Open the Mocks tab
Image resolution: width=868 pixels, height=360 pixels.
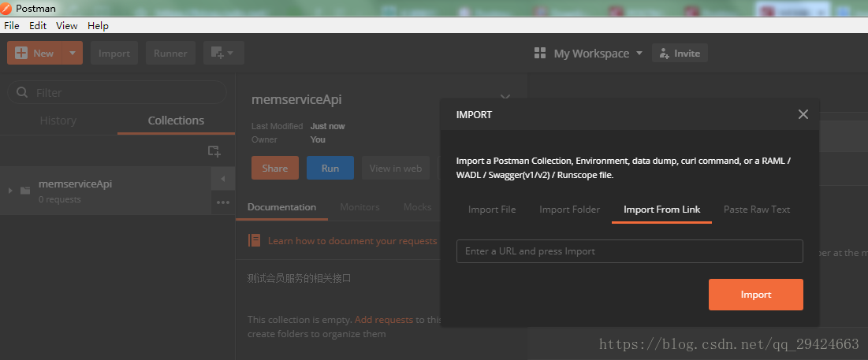coord(417,207)
